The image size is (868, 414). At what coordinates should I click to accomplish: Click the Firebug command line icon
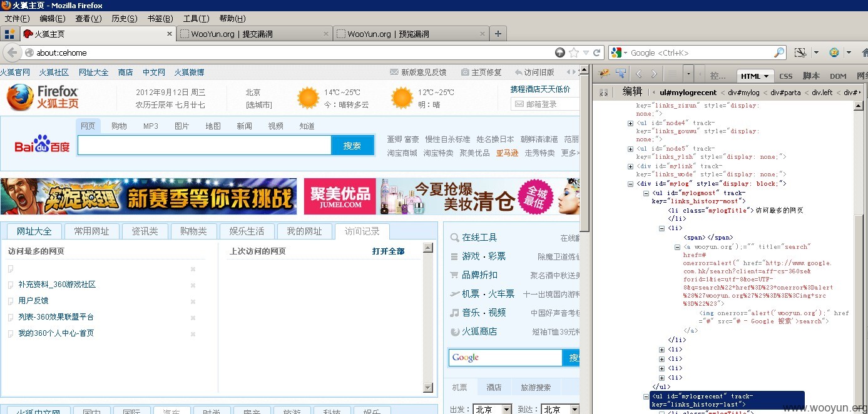pyautogui.click(x=671, y=74)
